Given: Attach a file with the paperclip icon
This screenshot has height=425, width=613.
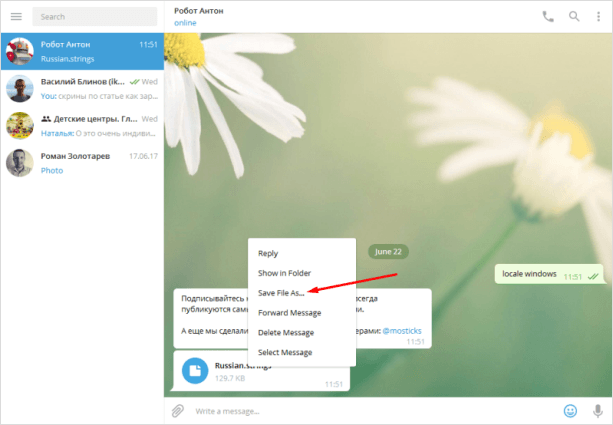Looking at the screenshot, I should click(x=177, y=411).
